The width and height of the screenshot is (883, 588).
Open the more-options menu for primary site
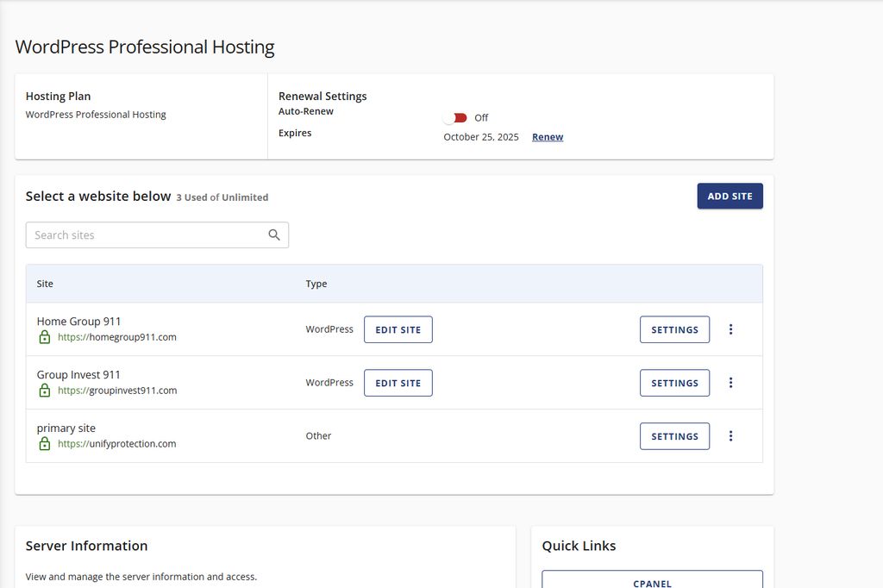(730, 436)
